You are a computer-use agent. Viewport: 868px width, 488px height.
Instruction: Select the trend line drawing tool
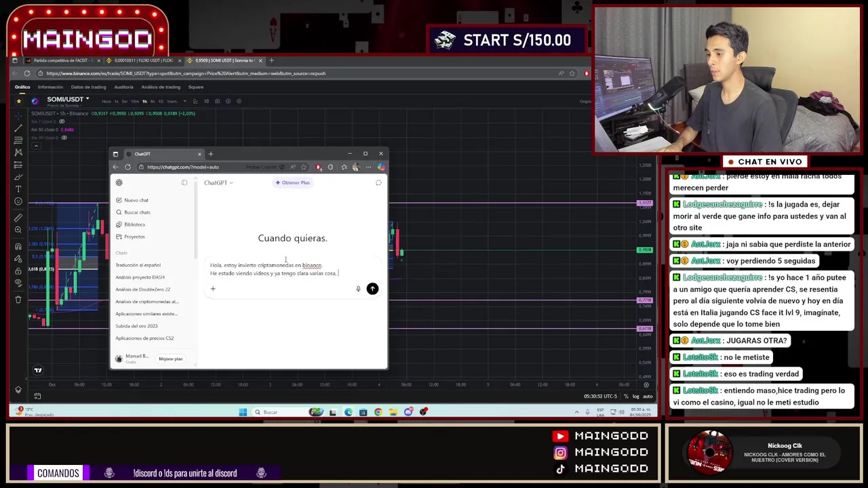(x=18, y=128)
